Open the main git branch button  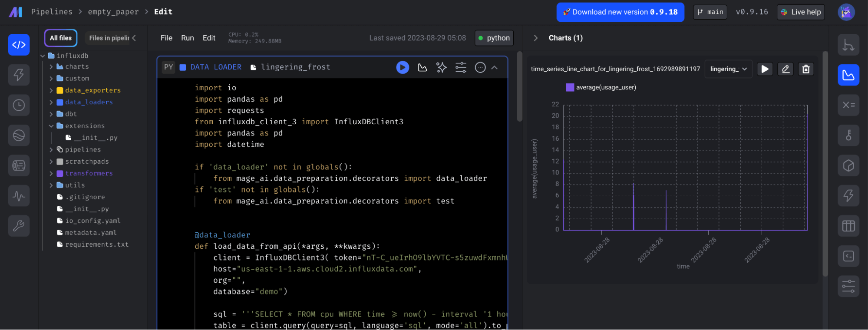click(710, 12)
